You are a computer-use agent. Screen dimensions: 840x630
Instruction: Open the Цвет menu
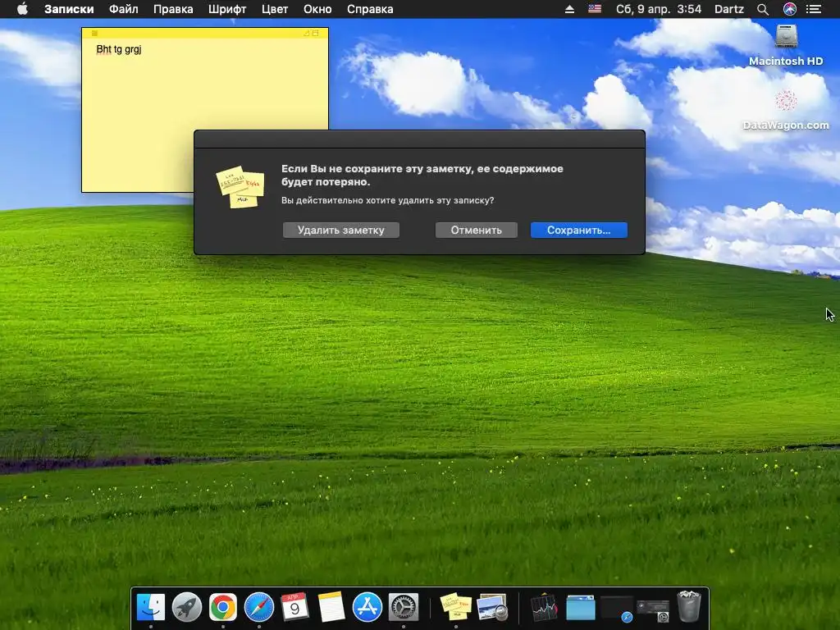coord(275,9)
